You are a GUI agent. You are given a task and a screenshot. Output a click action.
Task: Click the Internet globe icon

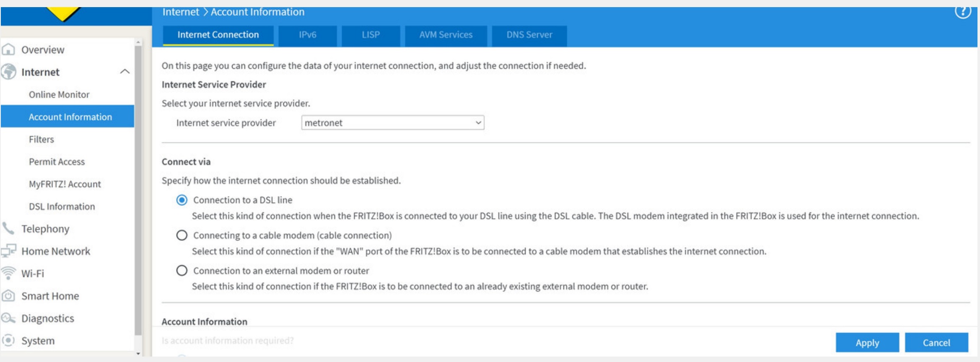click(8, 72)
